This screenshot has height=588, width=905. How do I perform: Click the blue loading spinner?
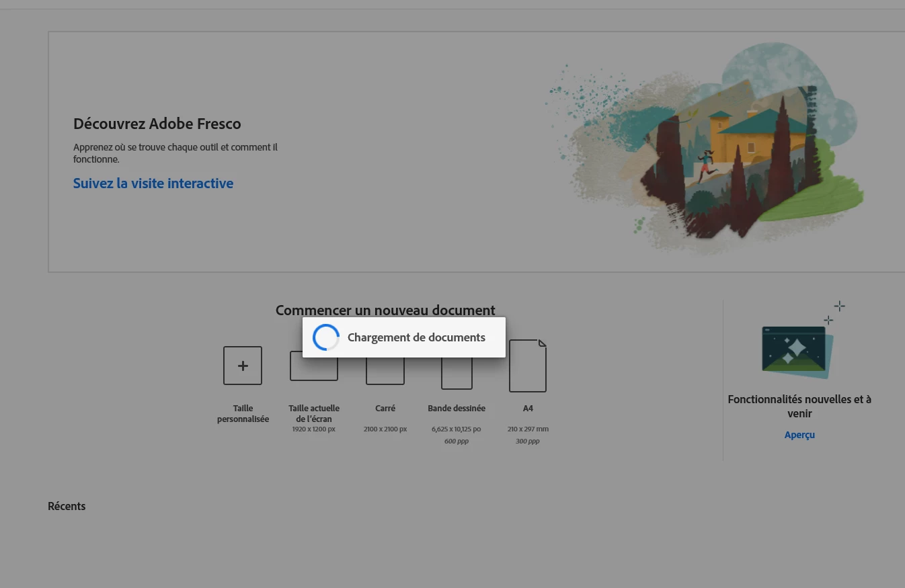(326, 337)
